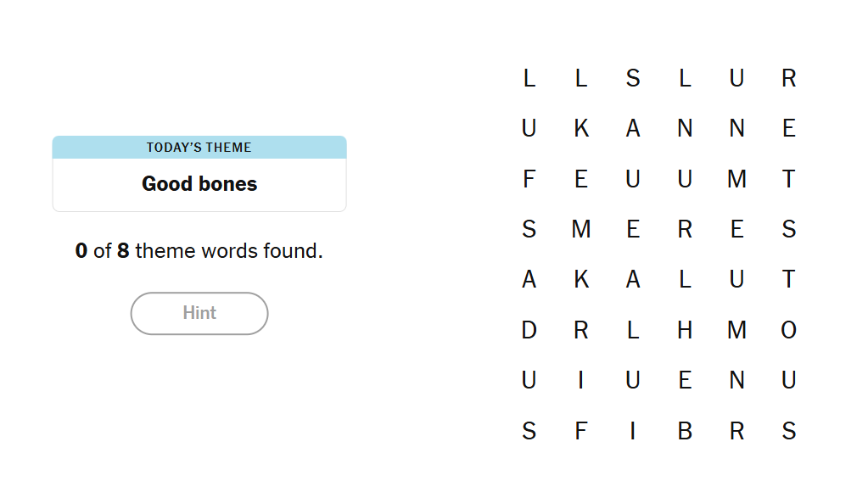
Task: Select the E directly below top-row R
Action: 788,128
